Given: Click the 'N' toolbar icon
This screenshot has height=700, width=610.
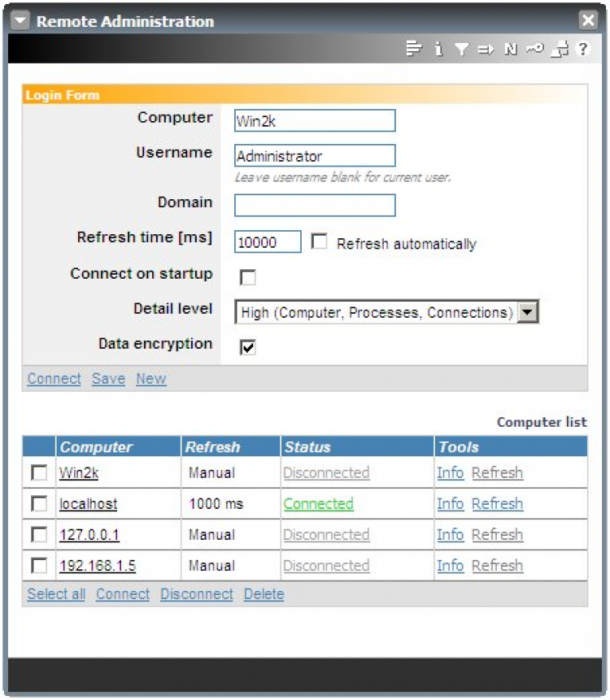Looking at the screenshot, I should point(511,49).
